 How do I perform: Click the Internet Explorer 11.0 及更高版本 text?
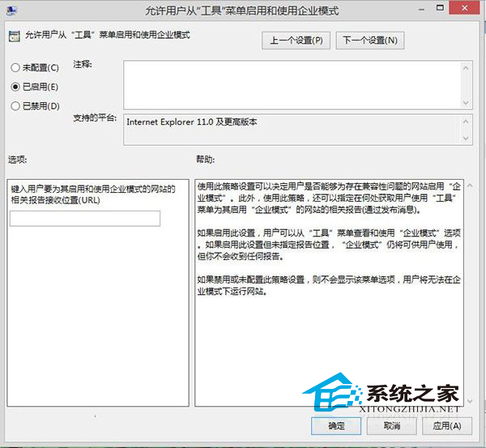tap(192, 122)
